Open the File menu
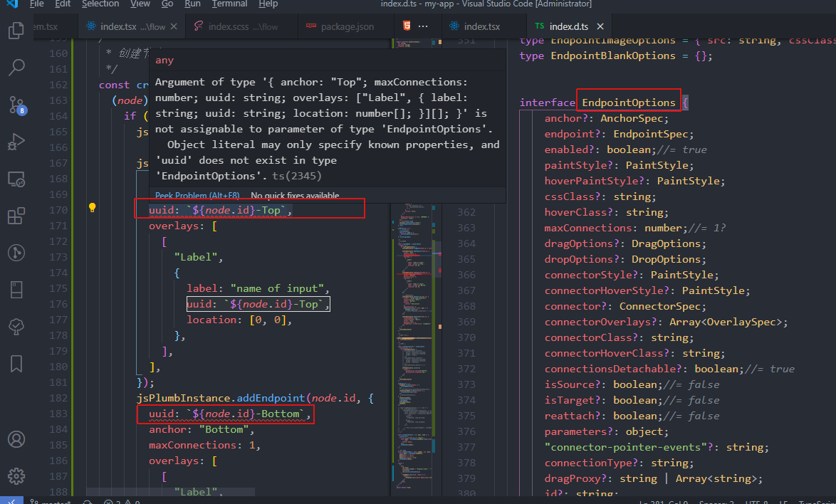 tap(37, 4)
